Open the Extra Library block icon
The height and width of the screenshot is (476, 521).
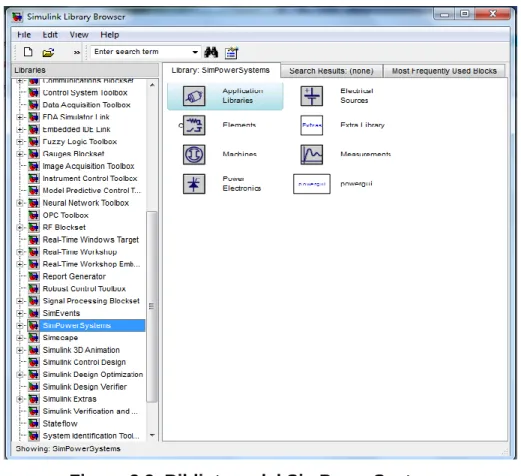point(312,125)
